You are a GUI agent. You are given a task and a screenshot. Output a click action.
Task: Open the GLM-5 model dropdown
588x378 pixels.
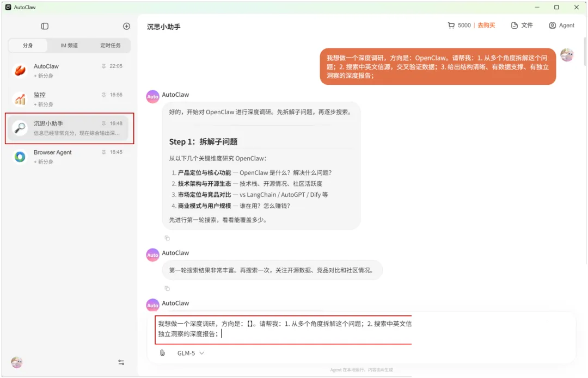pos(191,353)
